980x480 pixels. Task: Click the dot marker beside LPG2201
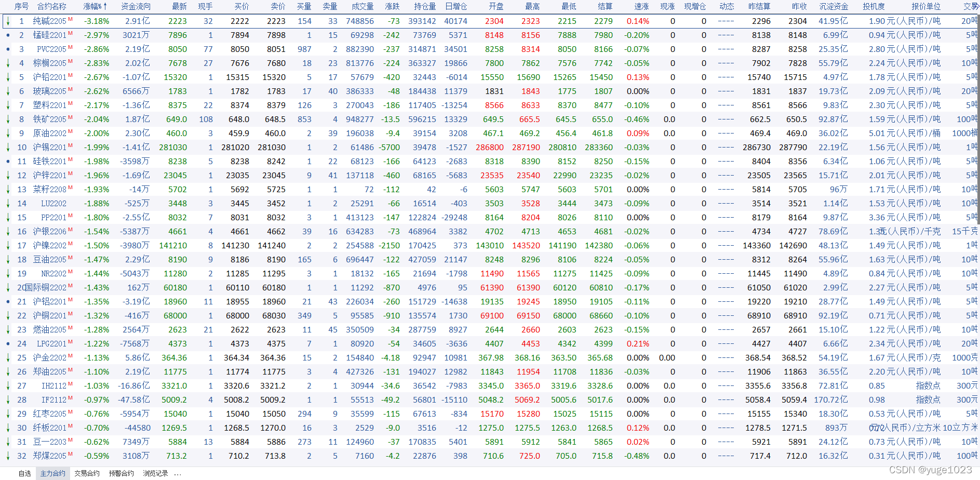pyautogui.click(x=8, y=343)
